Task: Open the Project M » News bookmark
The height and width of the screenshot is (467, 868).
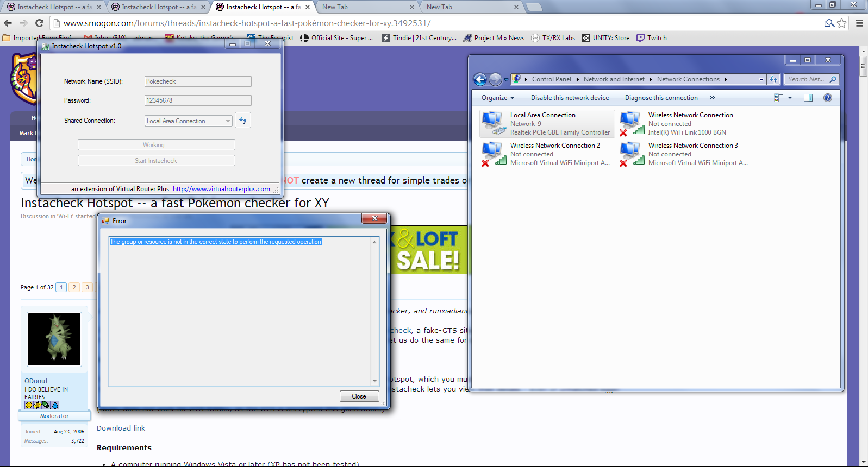Action: [x=494, y=38]
